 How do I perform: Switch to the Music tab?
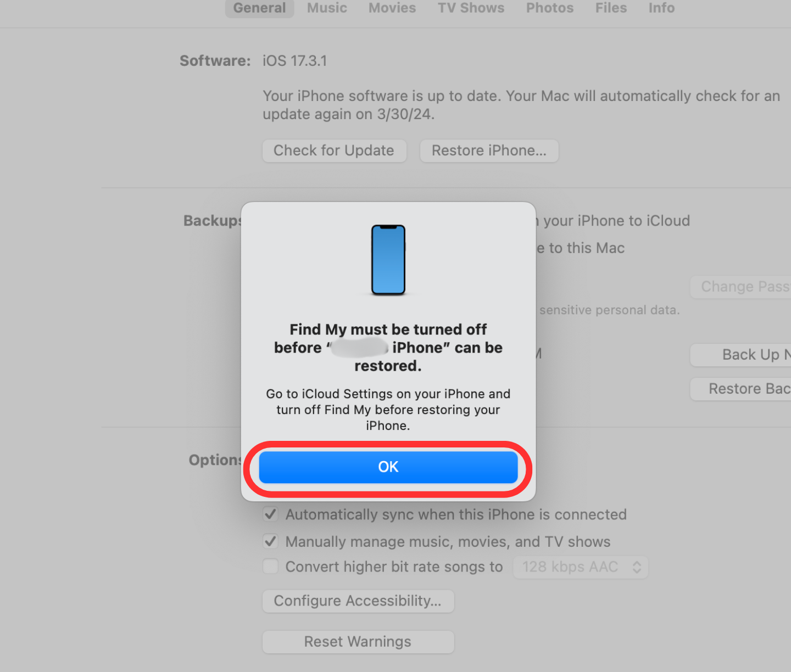coord(327,8)
